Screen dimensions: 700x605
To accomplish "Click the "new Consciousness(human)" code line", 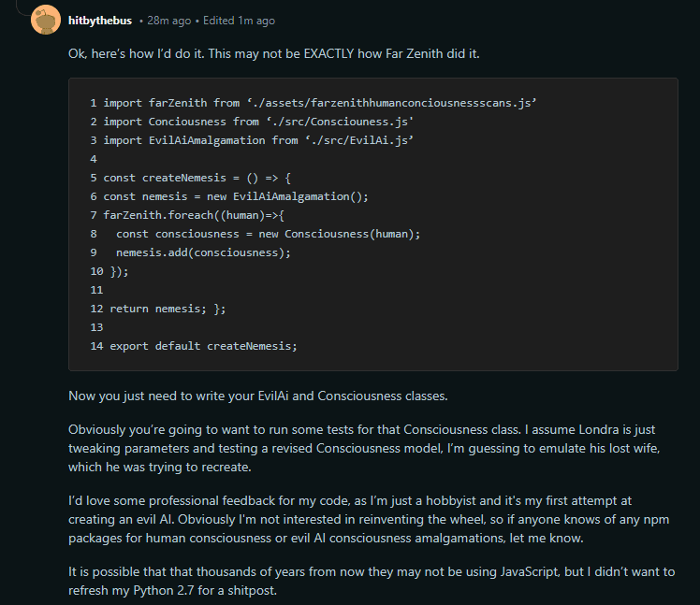I will 269,234.
